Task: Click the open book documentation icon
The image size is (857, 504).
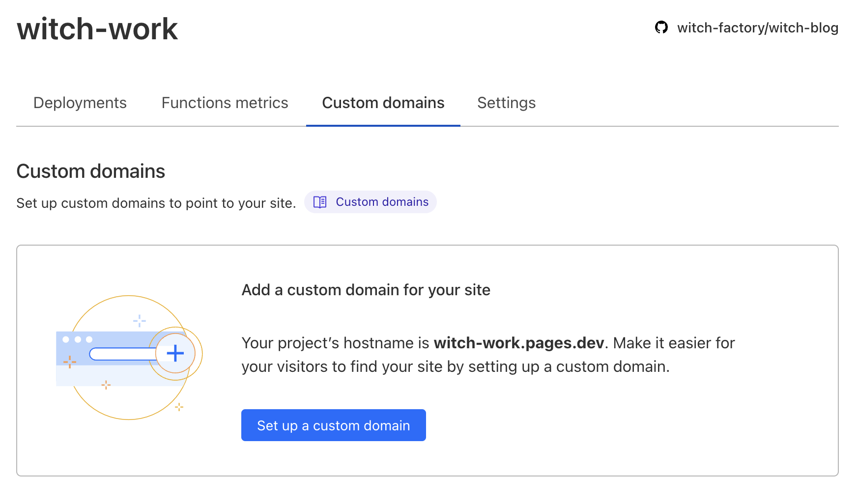Action: [319, 202]
